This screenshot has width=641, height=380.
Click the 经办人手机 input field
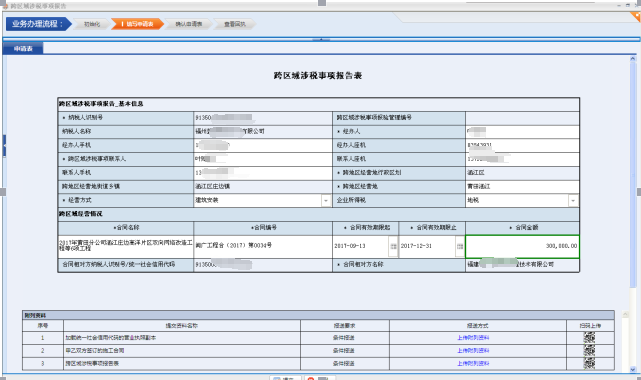(x=263, y=145)
